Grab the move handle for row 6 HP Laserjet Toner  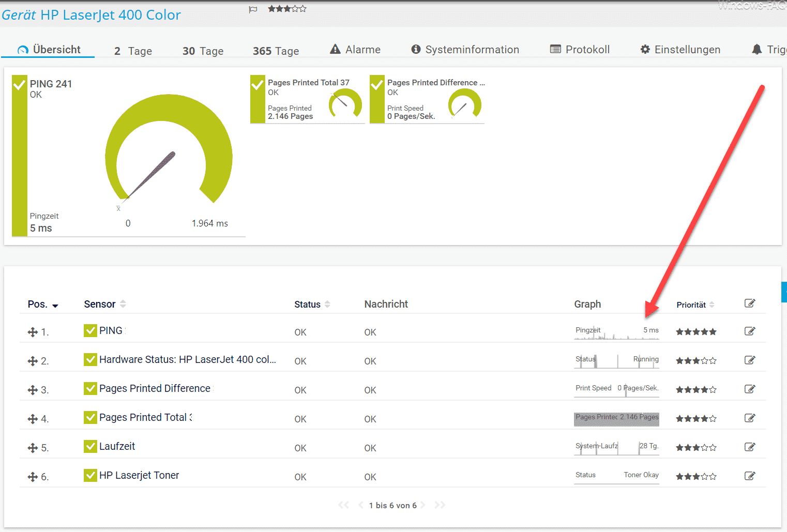(x=33, y=477)
